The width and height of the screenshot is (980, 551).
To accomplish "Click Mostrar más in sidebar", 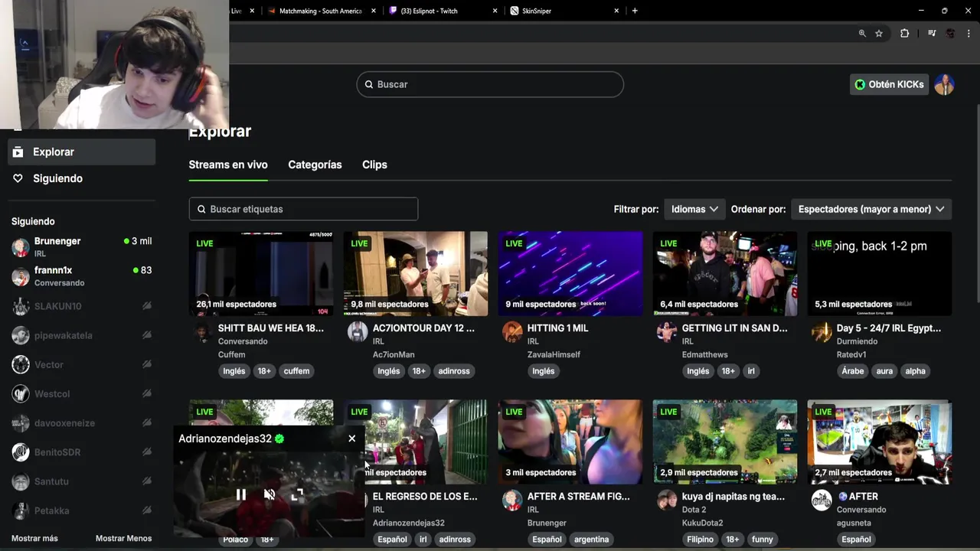I will coord(34,538).
